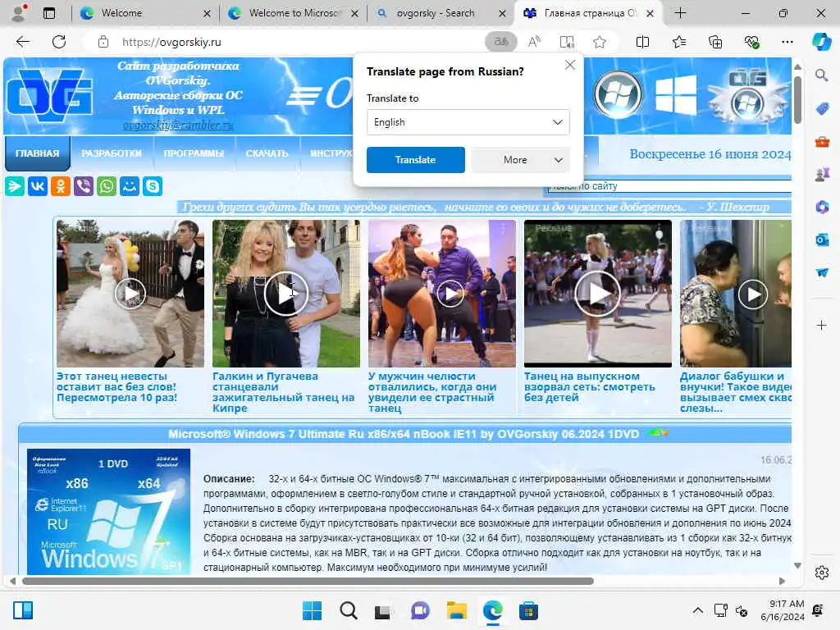Viewport: 840px width, 630px height.
Task: Open the Favorites list
Action: pyautogui.click(x=678, y=42)
